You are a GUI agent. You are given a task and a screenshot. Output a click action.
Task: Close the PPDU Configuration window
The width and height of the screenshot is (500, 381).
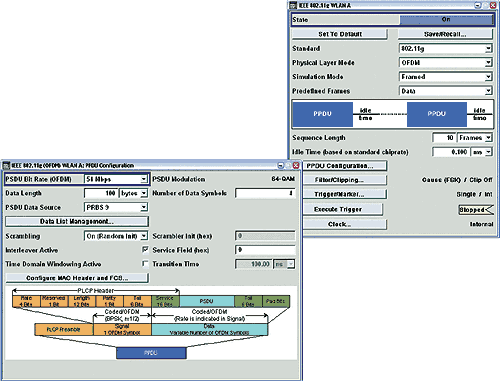tap(296, 165)
